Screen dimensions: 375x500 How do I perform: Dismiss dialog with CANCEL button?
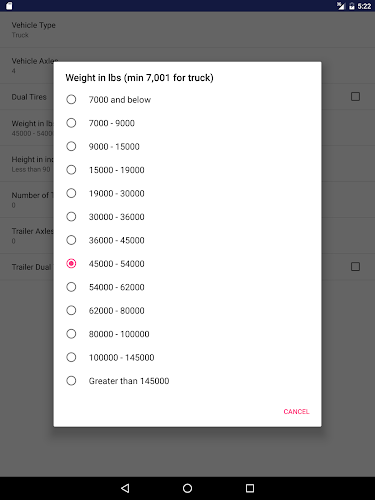pyautogui.click(x=296, y=412)
